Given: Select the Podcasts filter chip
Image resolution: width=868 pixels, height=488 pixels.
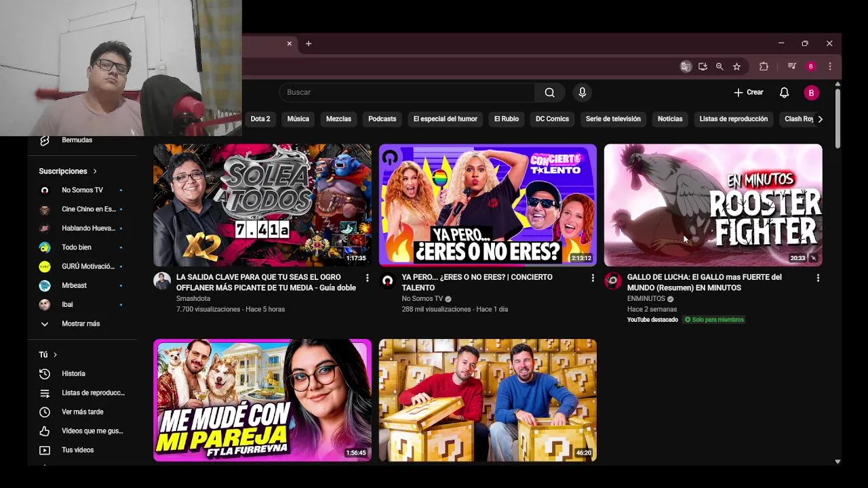Looking at the screenshot, I should [x=382, y=119].
